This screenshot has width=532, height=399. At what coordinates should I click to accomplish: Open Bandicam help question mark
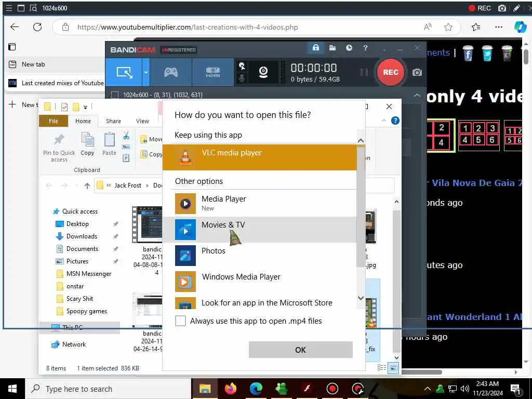click(x=365, y=48)
